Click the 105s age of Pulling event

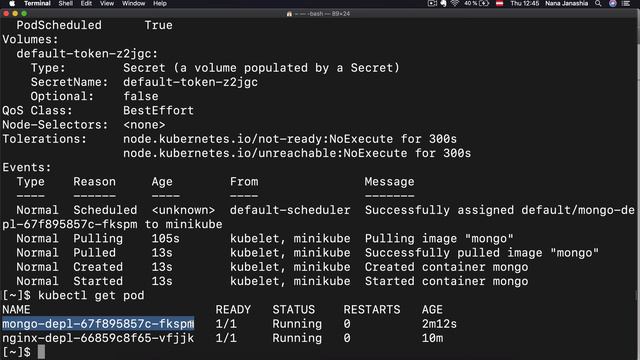click(x=165, y=238)
